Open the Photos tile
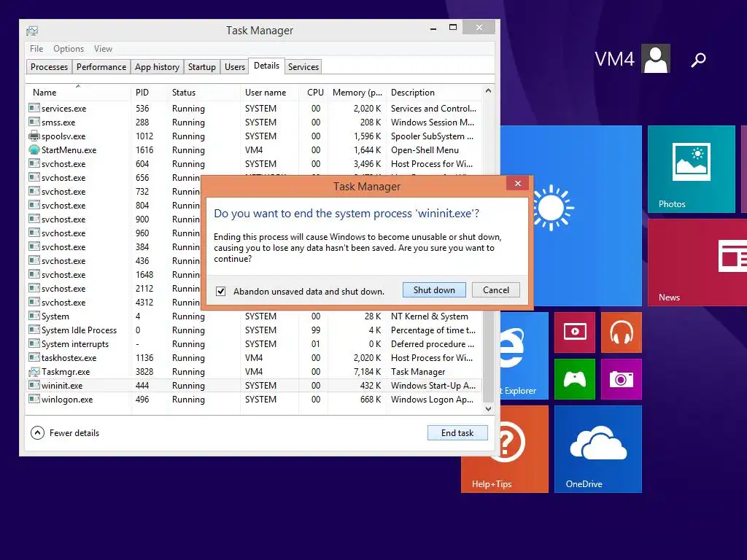 click(692, 169)
